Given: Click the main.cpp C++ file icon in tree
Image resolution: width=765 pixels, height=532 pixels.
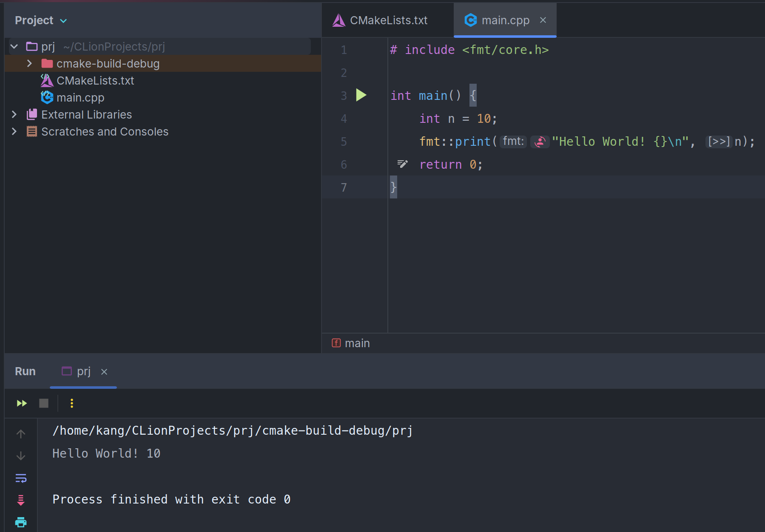Looking at the screenshot, I should coord(47,97).
